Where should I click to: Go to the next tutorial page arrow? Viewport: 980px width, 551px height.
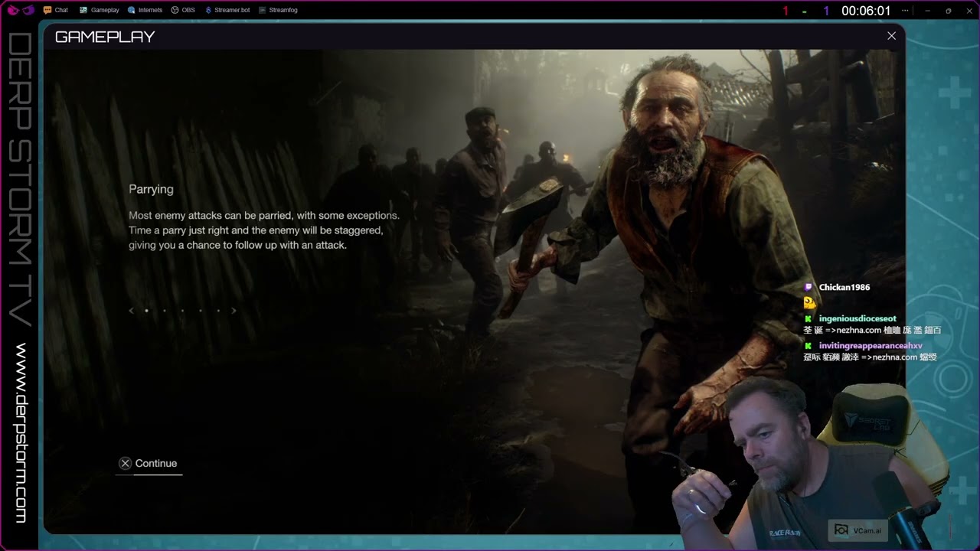click(234, 311)
